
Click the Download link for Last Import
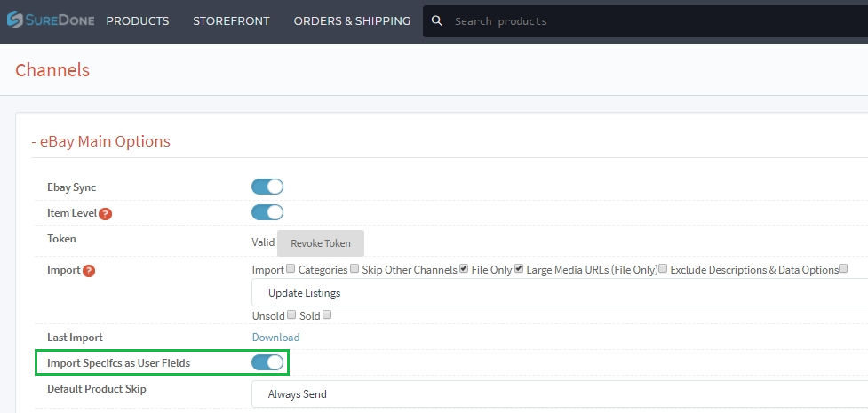point(275,338)
